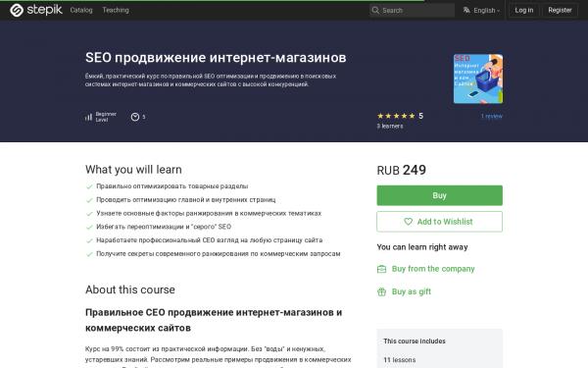Click the 'This course includes' label

point(415,341)
